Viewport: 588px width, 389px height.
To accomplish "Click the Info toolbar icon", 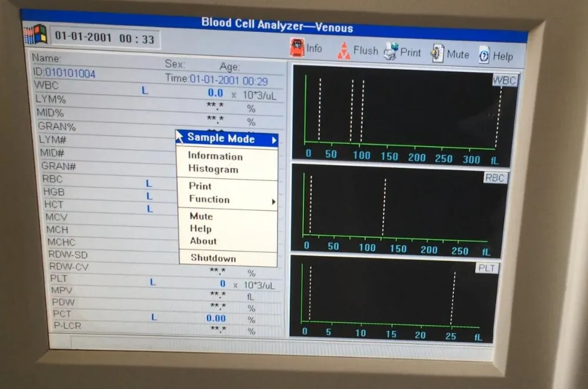I will point(297,48).
